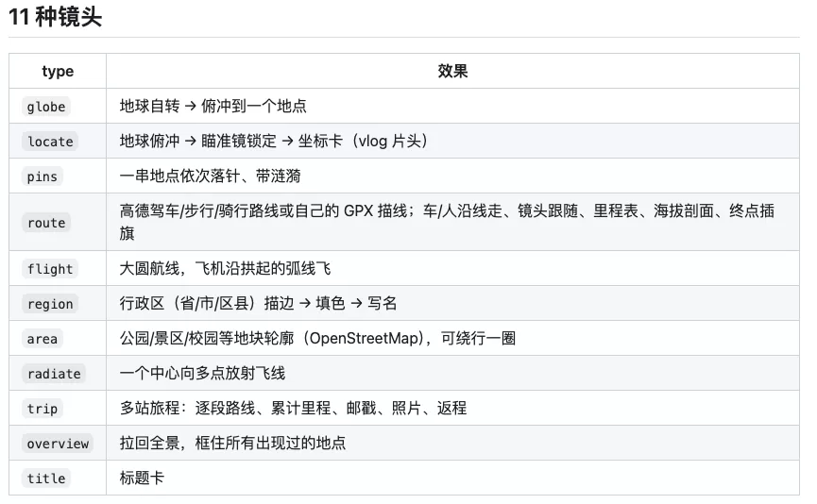Click the text "一个中心向多点放射飞线"
Screen dimensions: 817x504
[202, 374]
